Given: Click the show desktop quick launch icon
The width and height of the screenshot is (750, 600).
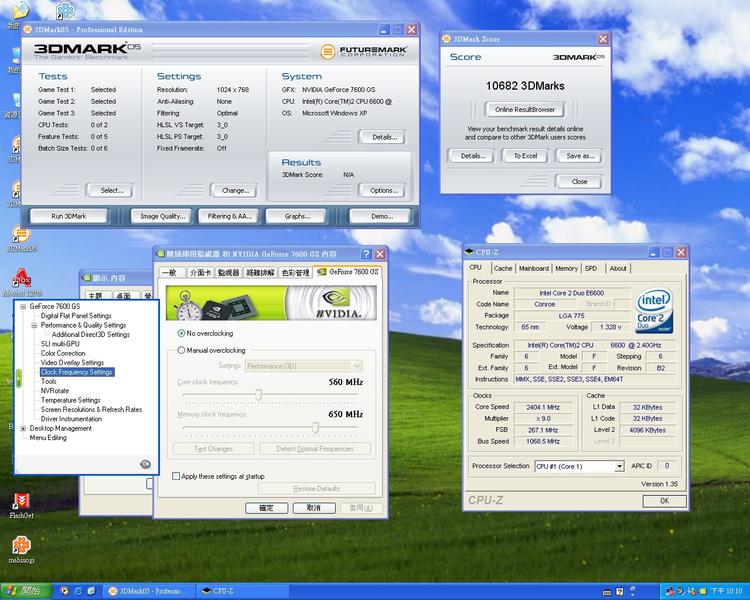Looking at the screenshot, I should (92, 591).
